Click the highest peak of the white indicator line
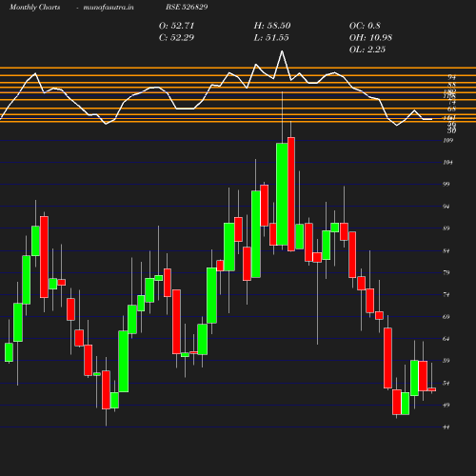Viewport: 476px width, 476px height. (x=282, y=51)
